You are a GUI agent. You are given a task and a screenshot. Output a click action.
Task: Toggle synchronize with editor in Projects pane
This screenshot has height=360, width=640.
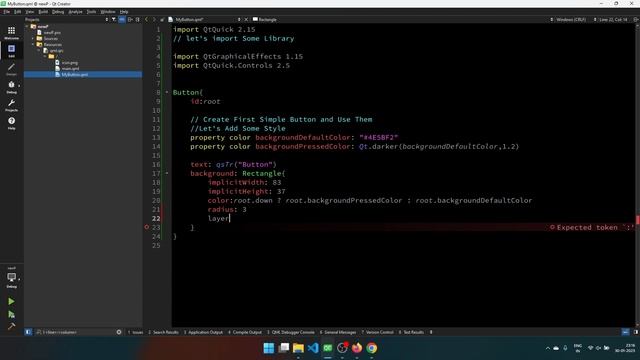coord(122,19)
